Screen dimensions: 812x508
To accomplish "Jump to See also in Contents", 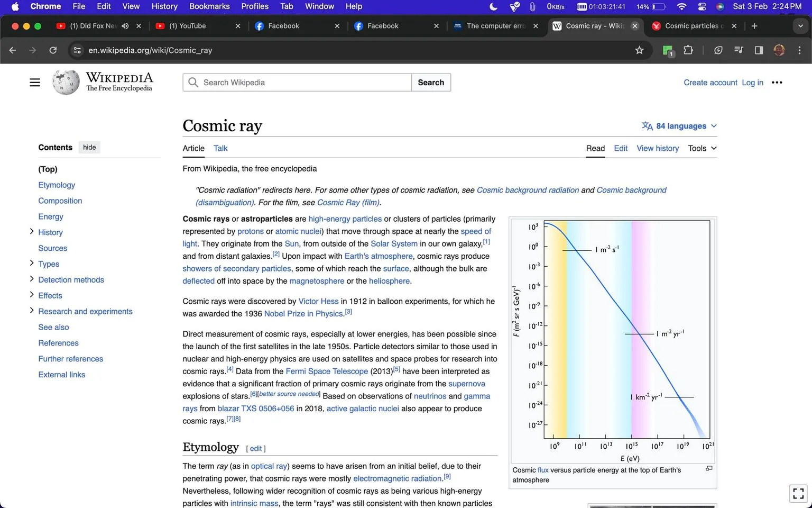I will tap(53, 327).
